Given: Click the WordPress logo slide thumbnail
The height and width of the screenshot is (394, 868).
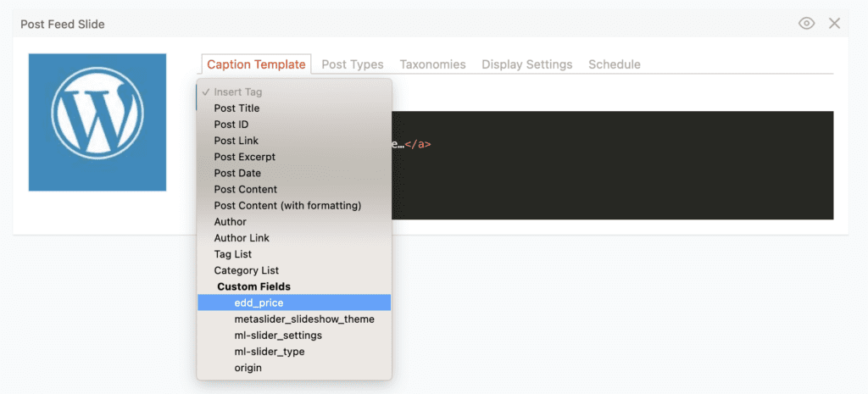Looking at the screenshot, I should [97, 122].
